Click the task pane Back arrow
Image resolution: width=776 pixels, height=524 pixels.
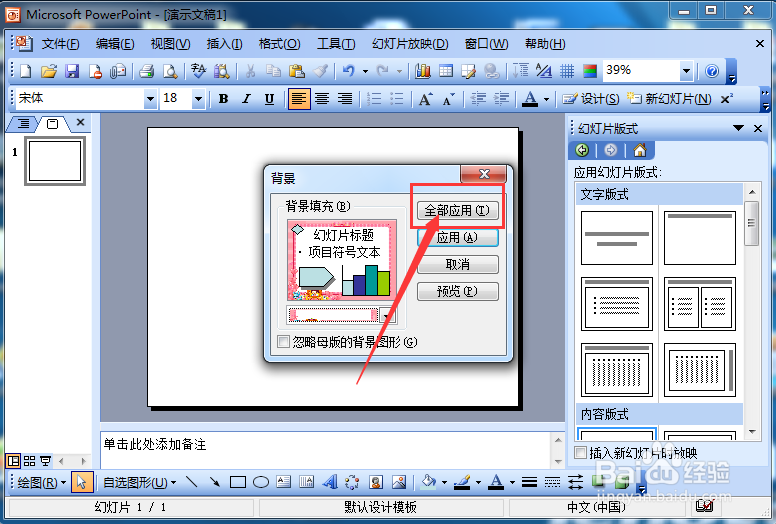coord(582,150)
